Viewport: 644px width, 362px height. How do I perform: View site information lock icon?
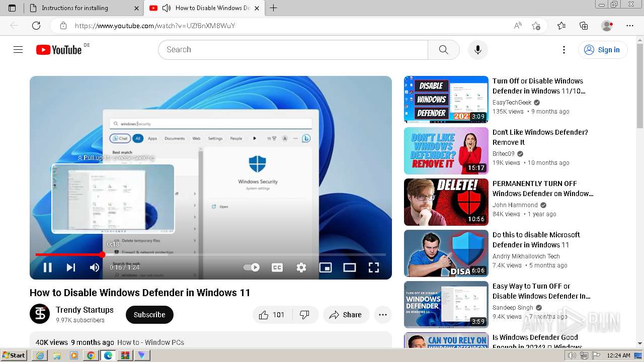click(63, 26)
